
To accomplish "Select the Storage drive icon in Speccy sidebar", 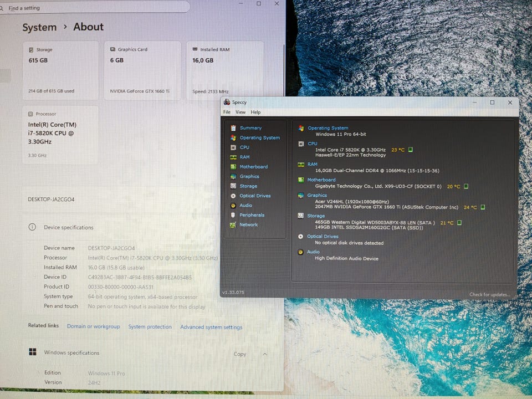I will pyautogui.click(x=233, y=186).
